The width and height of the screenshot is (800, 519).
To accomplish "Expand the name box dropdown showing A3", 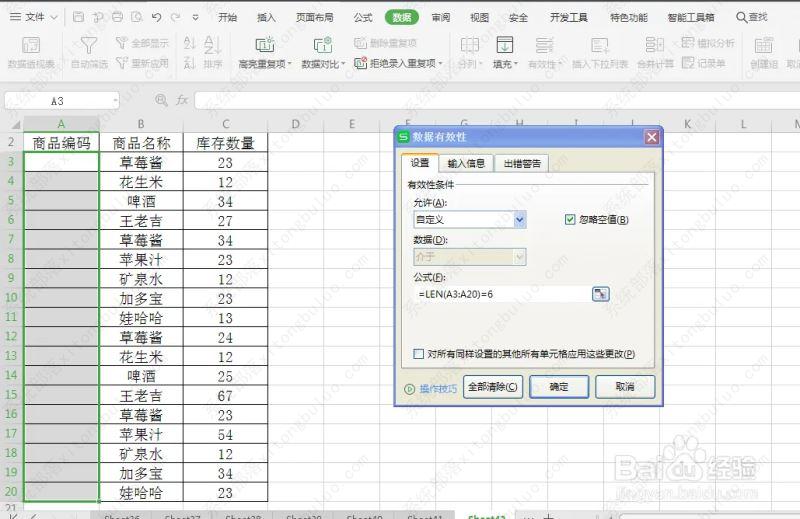I will pos(115,101).
